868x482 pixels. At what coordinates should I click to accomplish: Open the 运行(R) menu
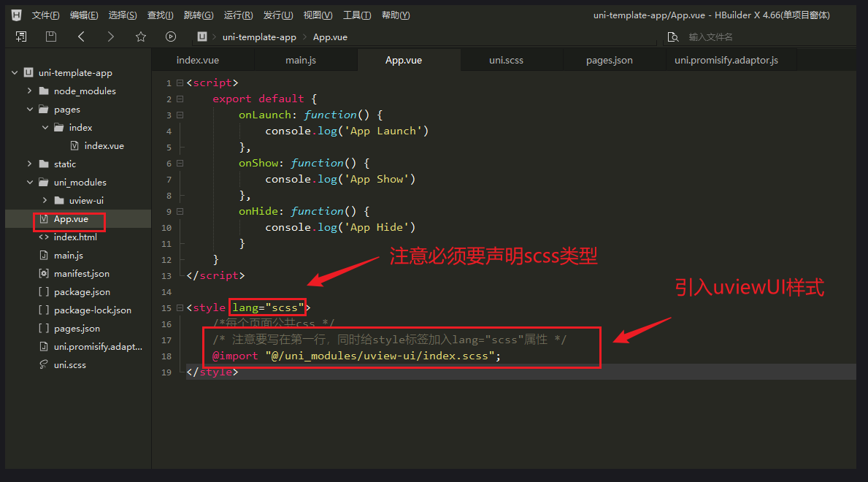[238, 15]
